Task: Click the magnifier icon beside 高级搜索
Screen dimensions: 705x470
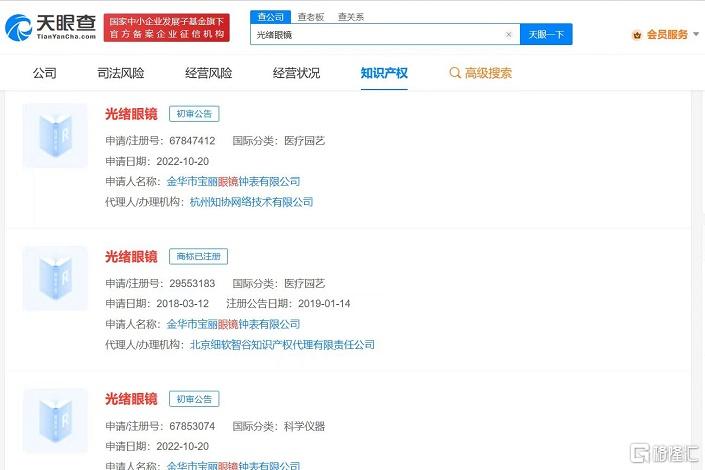Action: click(x=455, y=73)
